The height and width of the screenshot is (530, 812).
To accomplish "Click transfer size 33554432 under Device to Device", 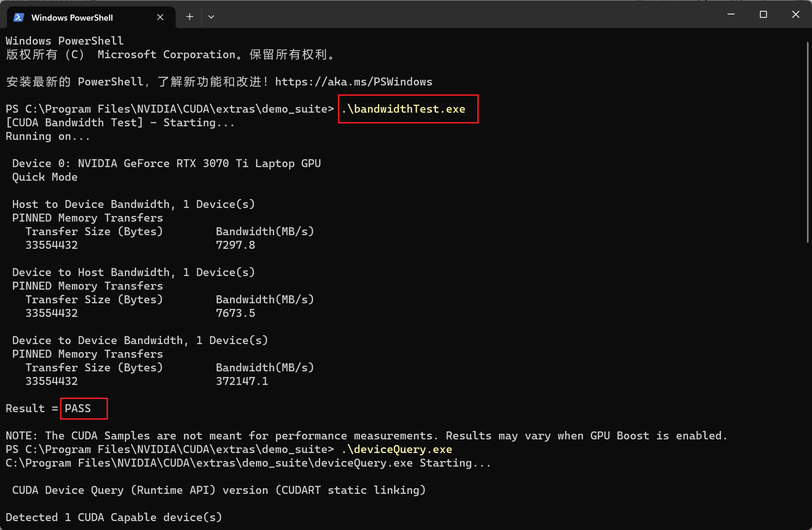I will (52, 381).
